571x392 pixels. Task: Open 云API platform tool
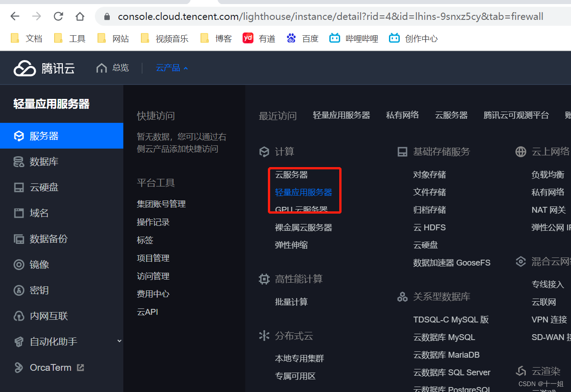click(x=147, y=312)
